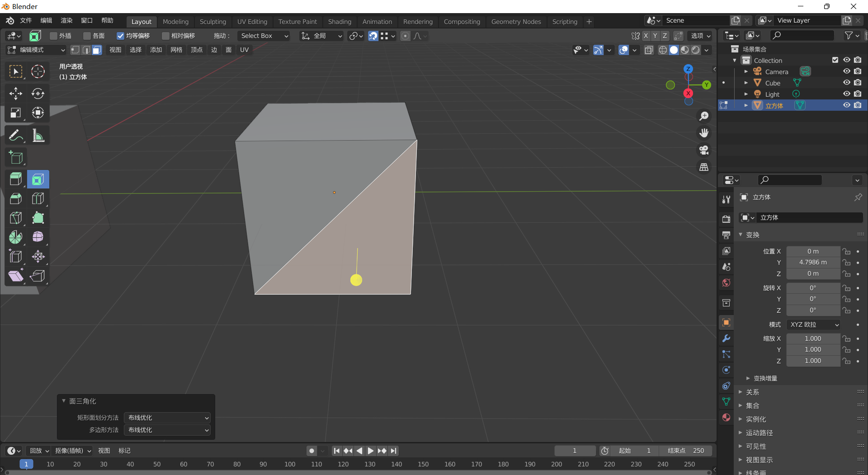Select the Bevel tool
The width and height of the screenshot is (868, 475).
[x=16, y=199]
